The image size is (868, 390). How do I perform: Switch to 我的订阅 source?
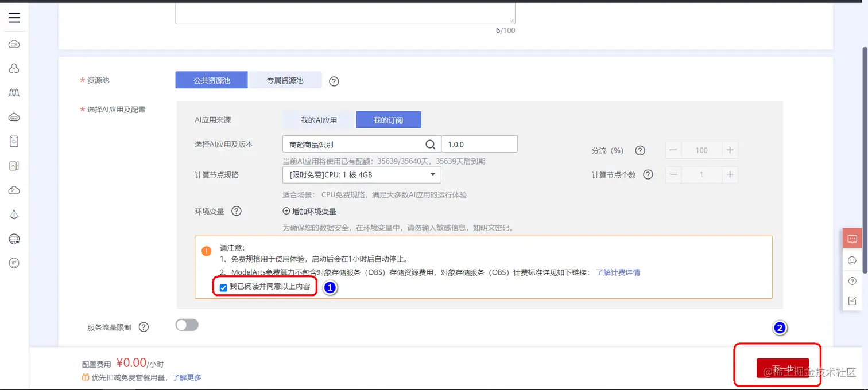pyautogui.click(x=389, y=120)
